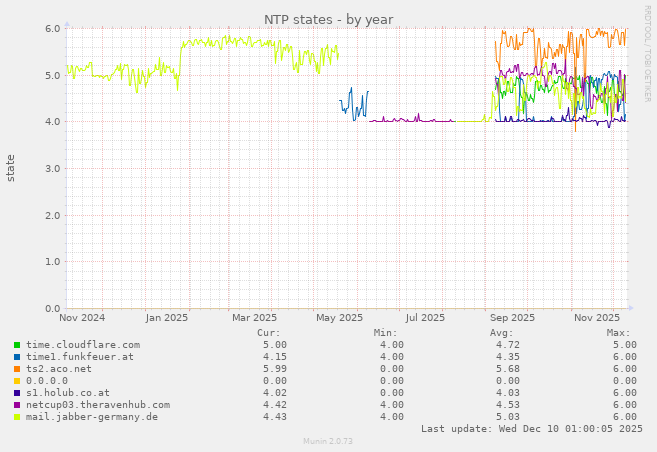Click the RRDTOOL / TOBI OETIKER vertical text
The width and height of the screenshot is (657, 452).
pyautogui.click(x=647, y=54)
